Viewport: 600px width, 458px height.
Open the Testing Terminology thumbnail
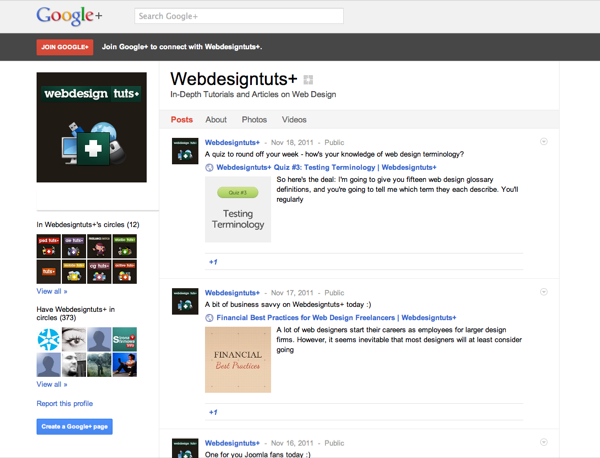coord(238,209)
